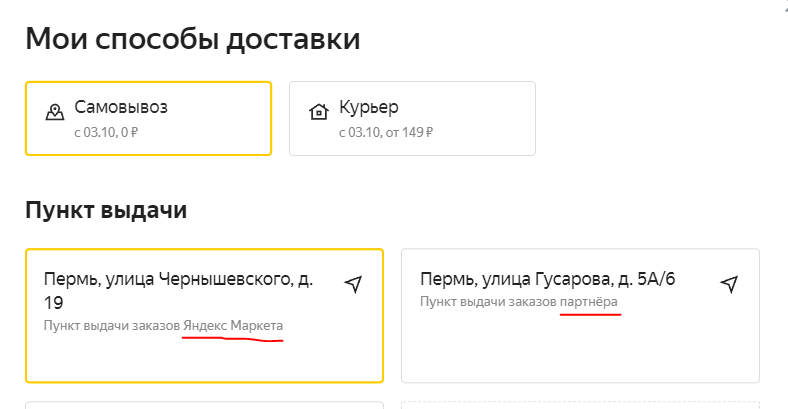
Task: Select the Самовывоз delivery option card
Action: coord(148,119)
